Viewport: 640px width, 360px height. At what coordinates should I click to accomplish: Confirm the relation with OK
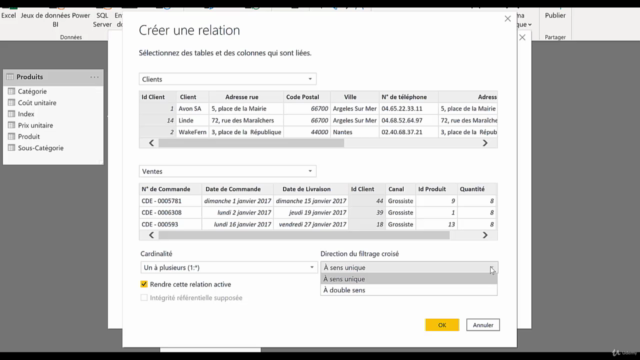[442, 325]
